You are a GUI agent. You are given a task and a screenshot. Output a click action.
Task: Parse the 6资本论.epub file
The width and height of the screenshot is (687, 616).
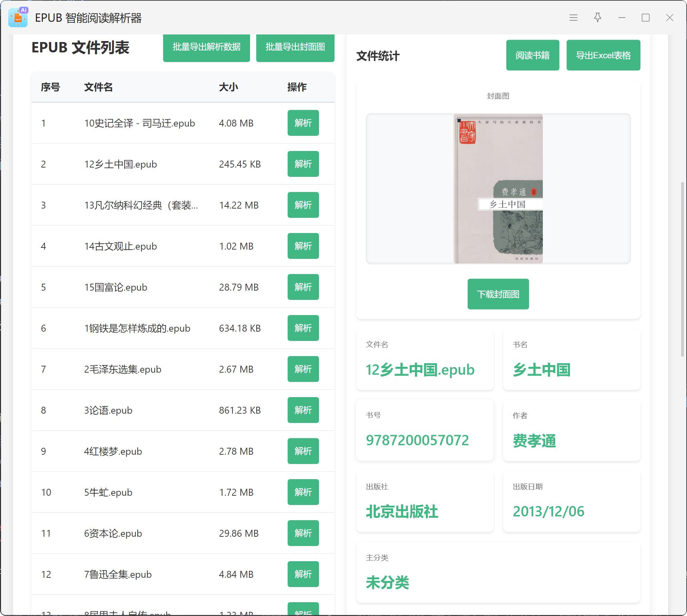point(303,533)
